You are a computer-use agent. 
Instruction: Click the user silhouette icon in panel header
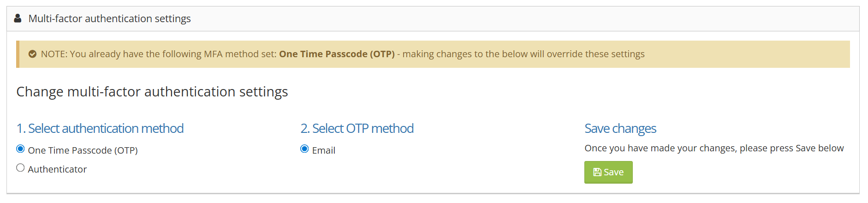pyautogui.click(x=18, y=18)
